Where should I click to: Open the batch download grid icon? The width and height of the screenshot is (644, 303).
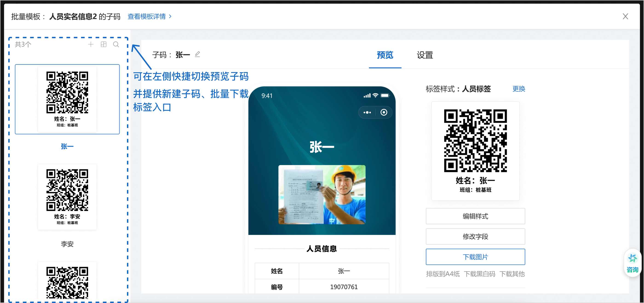tap(103, 44)
